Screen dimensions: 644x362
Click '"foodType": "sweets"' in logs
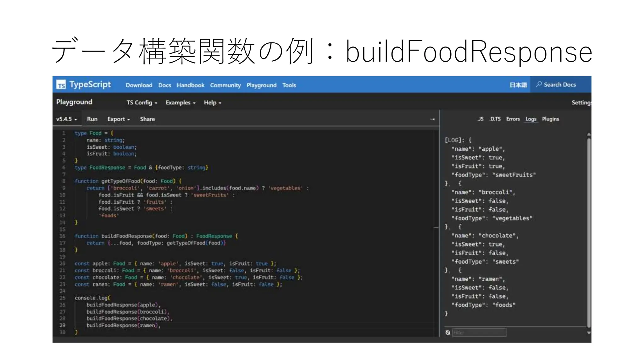485,262
